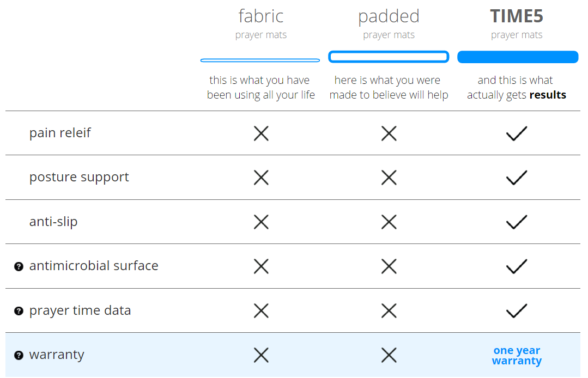
Task: Click the one year warranty link
Action: click(x=517, y=356)
